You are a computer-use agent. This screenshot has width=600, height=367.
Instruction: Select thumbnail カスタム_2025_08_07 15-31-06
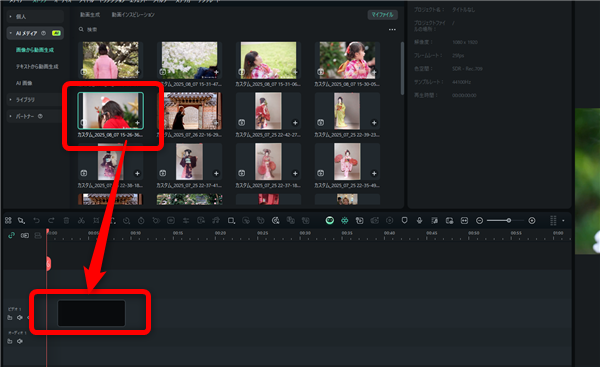(269, 60)
